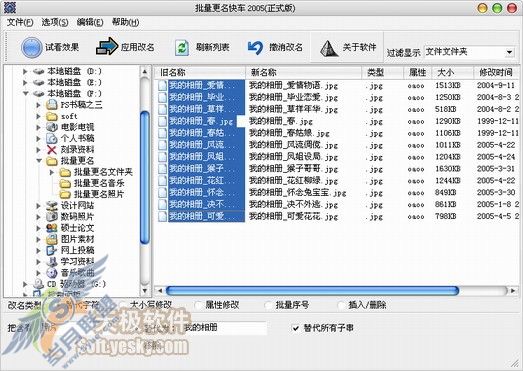Screen dimensions: 523x371
Task: Sort by the 属性 column header
Action: click(x=418, y=72)
